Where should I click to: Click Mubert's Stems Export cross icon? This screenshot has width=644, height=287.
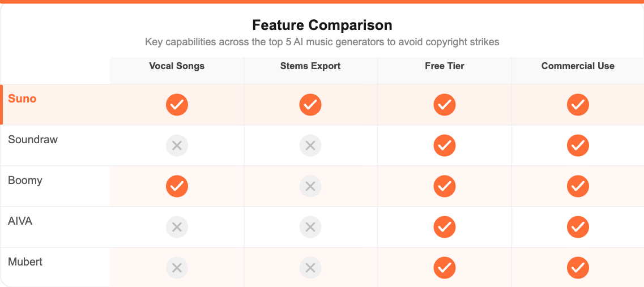(x=310, y=268)
